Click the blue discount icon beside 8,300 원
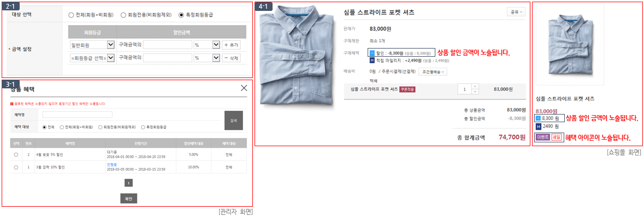644x216 pixels. (x=539, y=118)
